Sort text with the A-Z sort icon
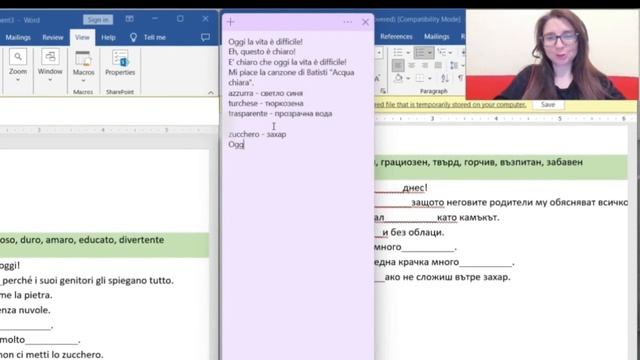 (445, 78)
